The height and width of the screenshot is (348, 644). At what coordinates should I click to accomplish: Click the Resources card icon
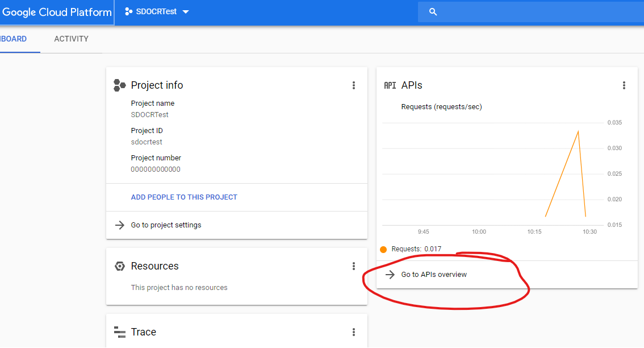(x=119, y=266)
